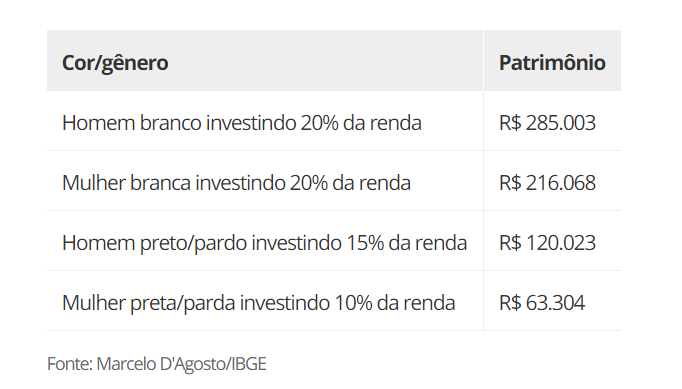Screen dimensions: 682x389
Task: Select the Homem preto/pardo investindo 15% row
Action: [334, 241]
